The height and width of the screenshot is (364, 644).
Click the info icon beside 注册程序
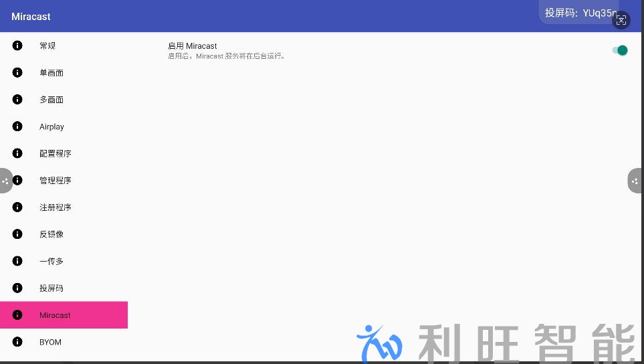click(x=17, y=207)
